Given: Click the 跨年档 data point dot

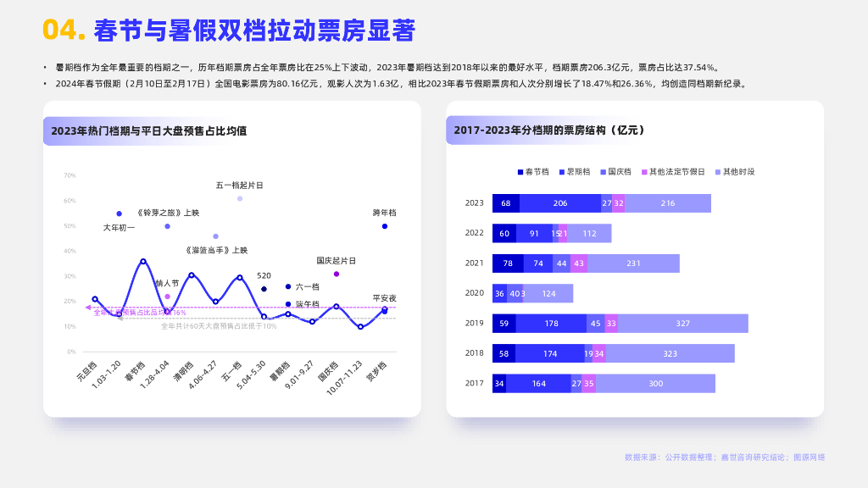Looking at the screenshot, I should point(385,226).
